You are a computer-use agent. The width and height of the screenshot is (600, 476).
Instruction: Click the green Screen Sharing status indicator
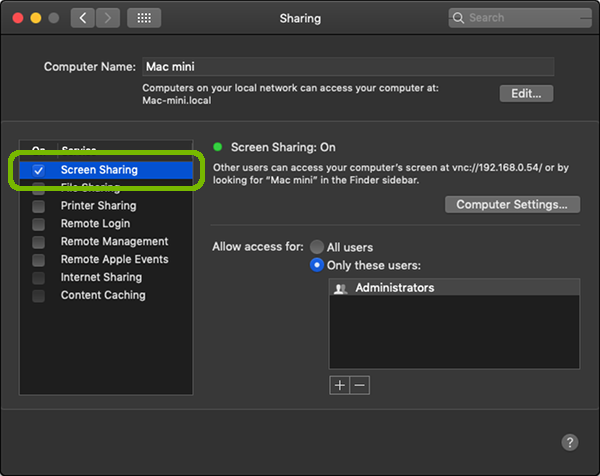(218, 147)
